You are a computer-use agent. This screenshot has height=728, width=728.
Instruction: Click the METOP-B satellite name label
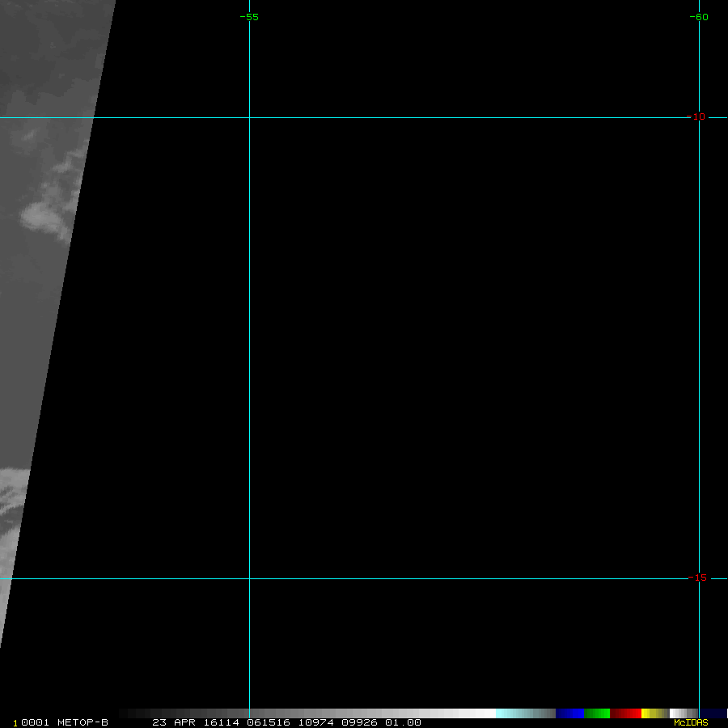tap(83, 722)
